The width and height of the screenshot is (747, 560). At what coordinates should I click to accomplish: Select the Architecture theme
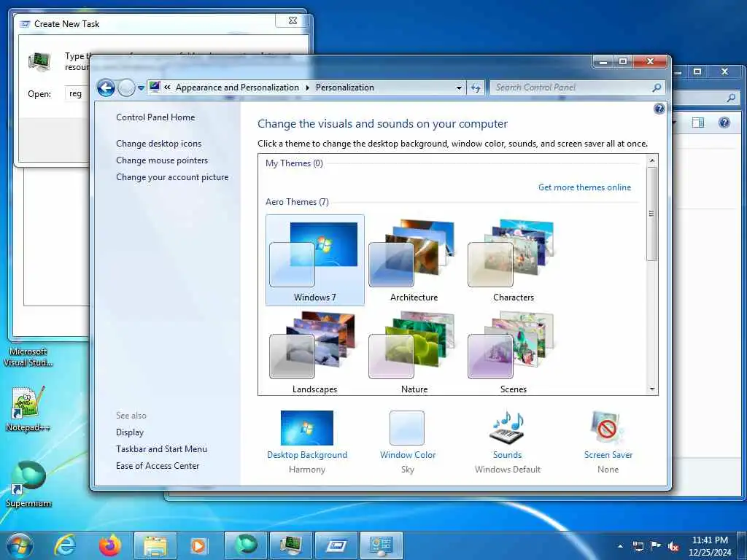[x=414, y=260]
